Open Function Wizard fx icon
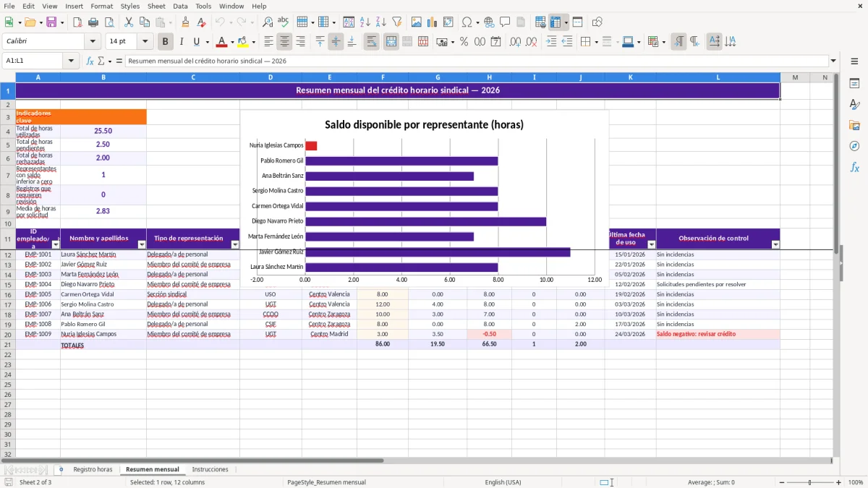This screenshot has height=488, width=868. tap(90, 61)
